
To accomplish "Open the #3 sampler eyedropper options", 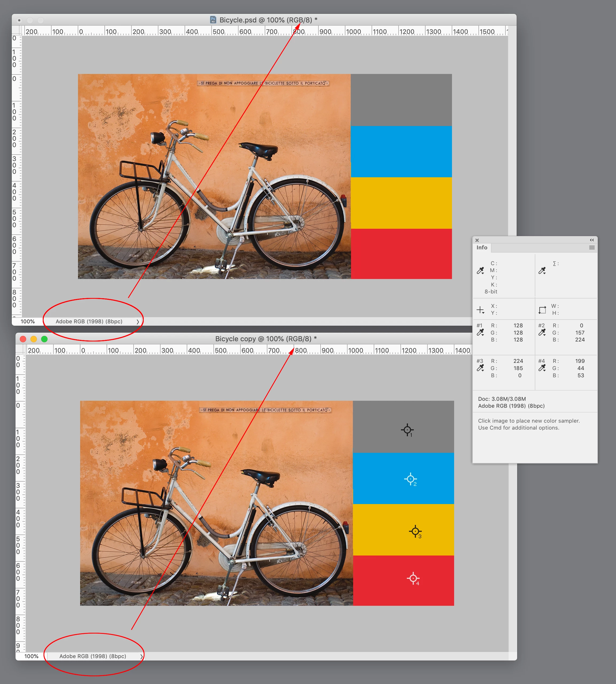I will 480,368.
